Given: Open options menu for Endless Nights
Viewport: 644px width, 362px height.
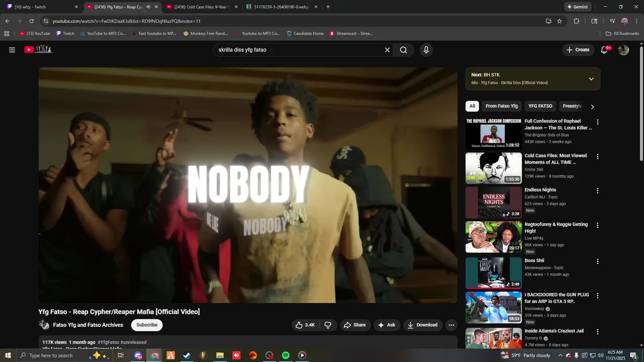Looking at the screenshot, I should tap(598, 191).
